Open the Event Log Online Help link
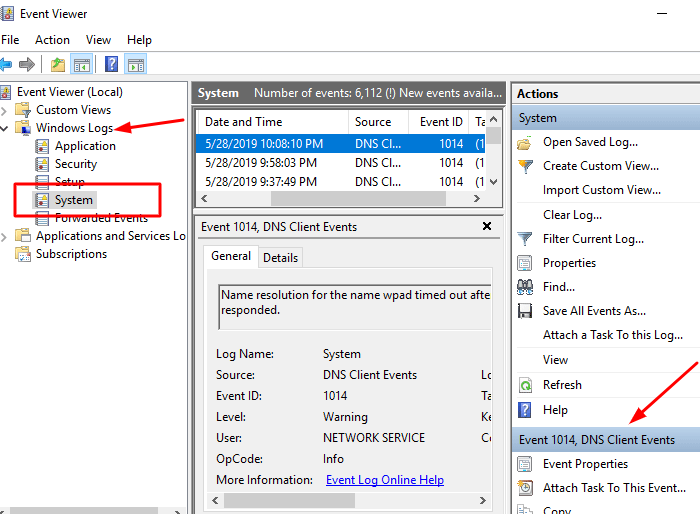 (385, 480)
